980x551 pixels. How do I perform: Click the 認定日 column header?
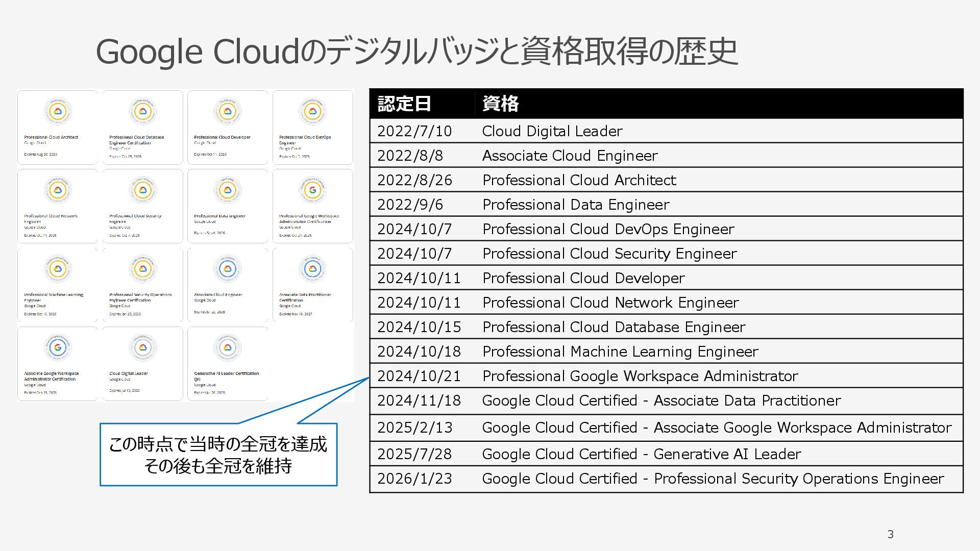404,104
